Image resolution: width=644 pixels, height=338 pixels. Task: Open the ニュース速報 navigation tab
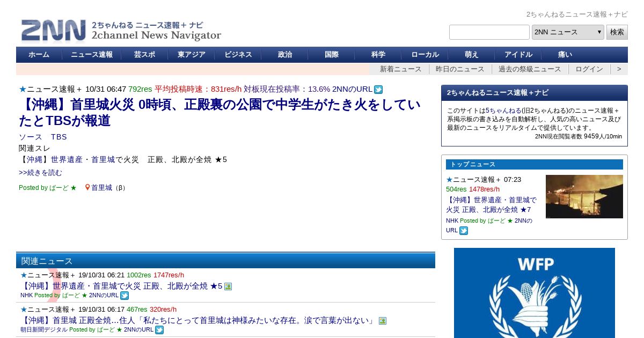(x=92, y=55)
